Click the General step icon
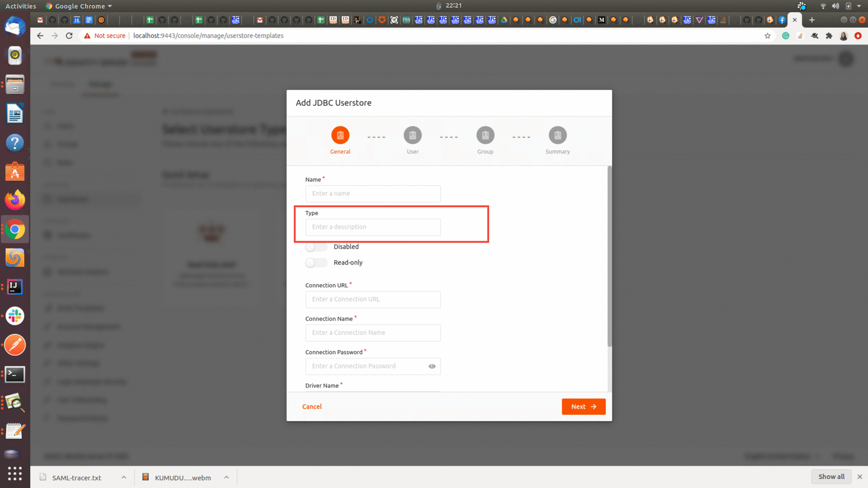868x488 pixels. point(340,135)
